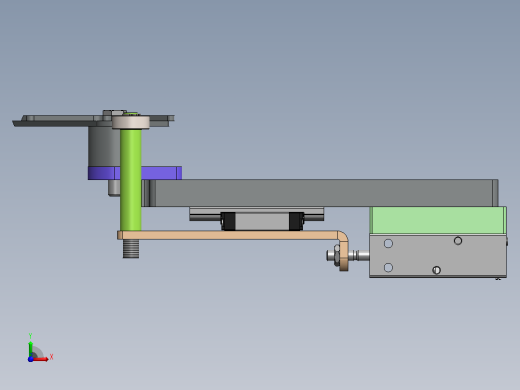Click the green vertical shaft

pos(131,179)
